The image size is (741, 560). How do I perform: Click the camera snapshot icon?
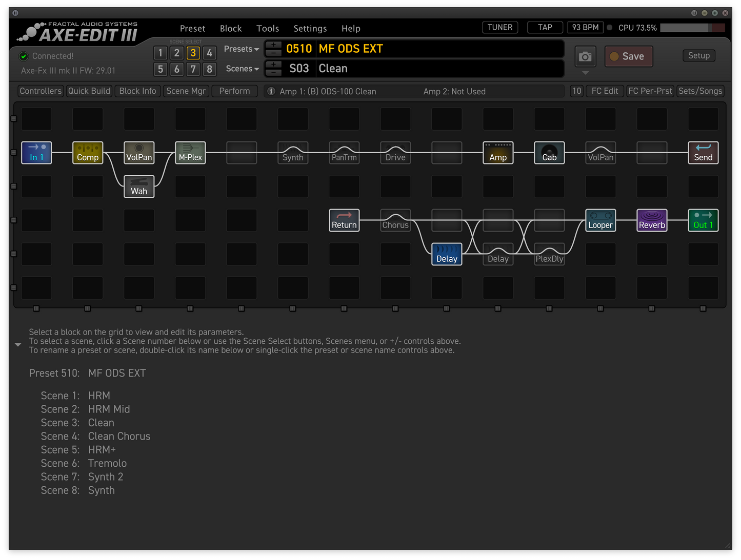[x=585, y=57]
